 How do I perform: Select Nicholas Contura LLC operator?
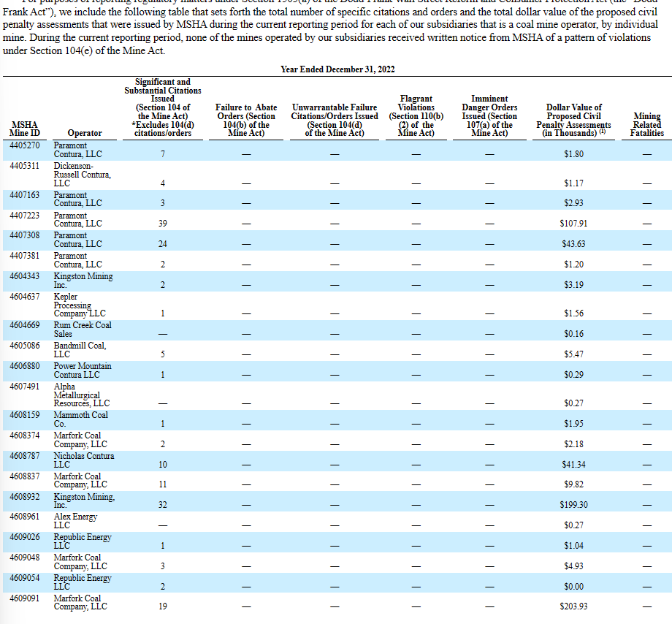click(x=83, y=460)
